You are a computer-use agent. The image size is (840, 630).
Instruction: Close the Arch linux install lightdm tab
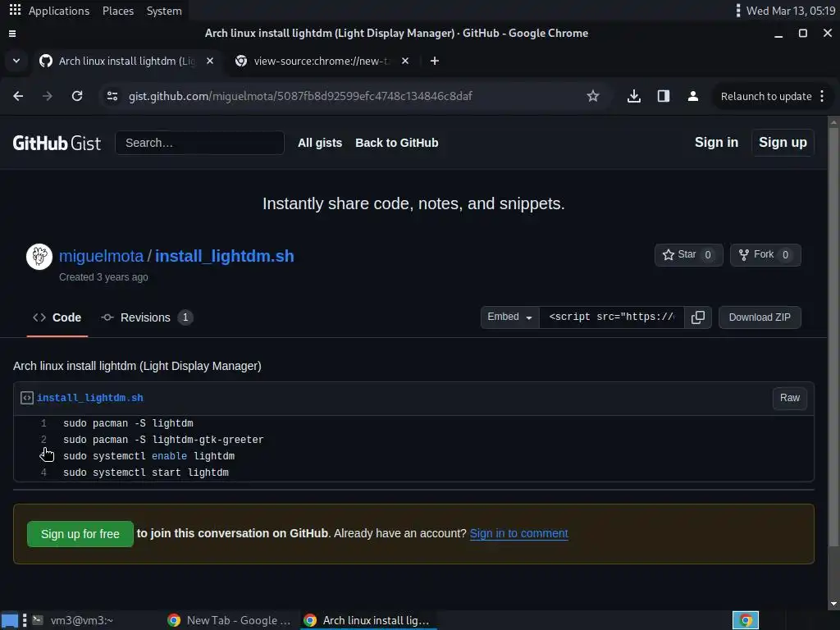click(x=210, y=61)
